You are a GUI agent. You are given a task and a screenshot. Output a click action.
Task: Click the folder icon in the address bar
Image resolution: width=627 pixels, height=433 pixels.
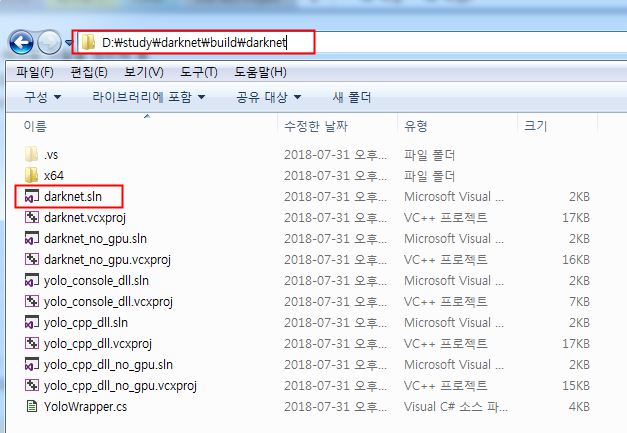coord(88,42)
